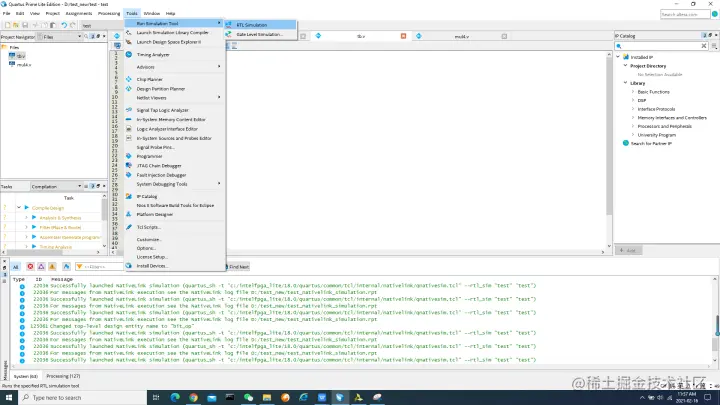Toggle the error messages filter
Screen dimensions: 720x405
30,266
